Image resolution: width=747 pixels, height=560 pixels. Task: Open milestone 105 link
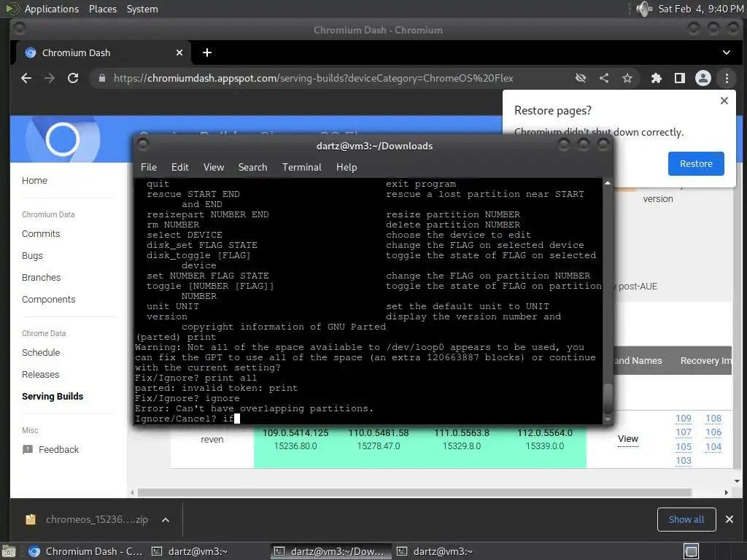point(683,447)
